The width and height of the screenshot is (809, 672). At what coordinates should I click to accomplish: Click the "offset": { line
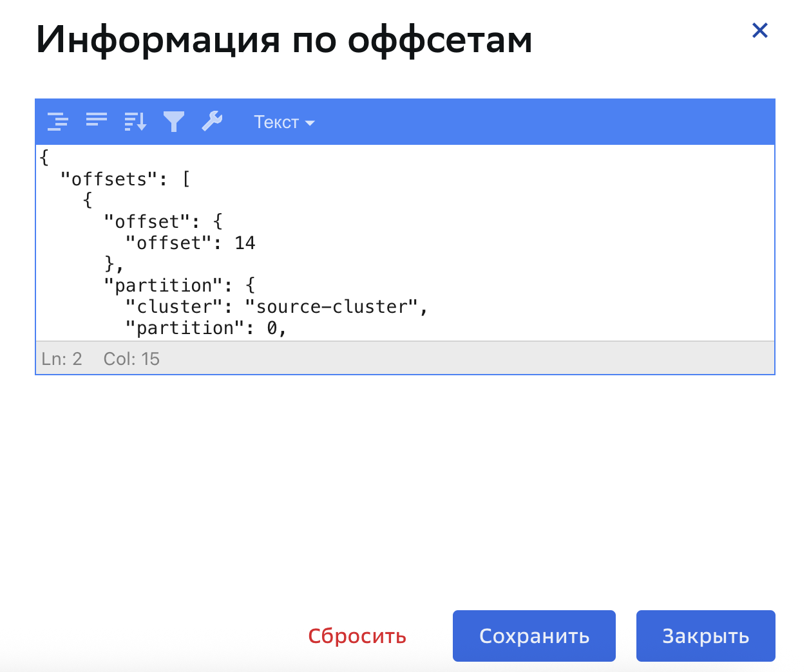pos(163,221)
